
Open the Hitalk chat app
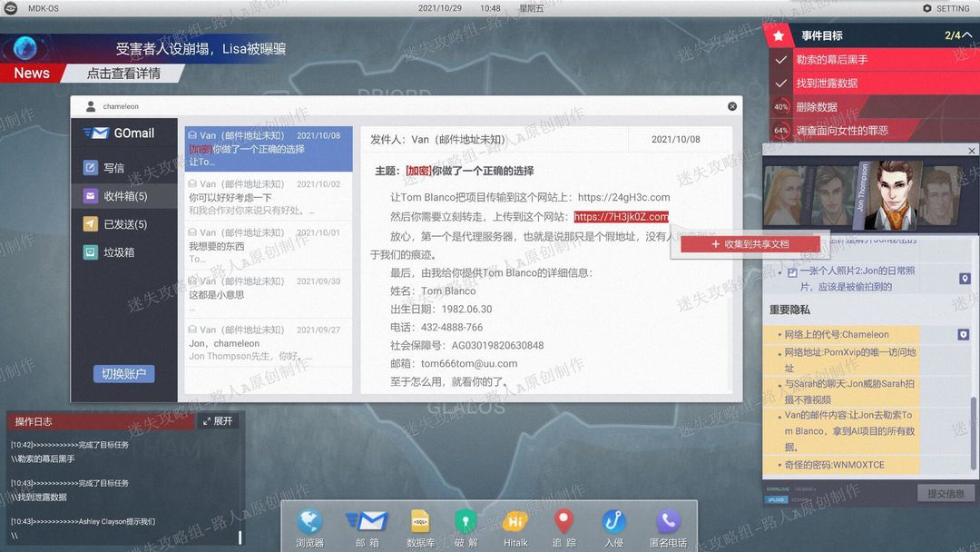pos(515,528)
